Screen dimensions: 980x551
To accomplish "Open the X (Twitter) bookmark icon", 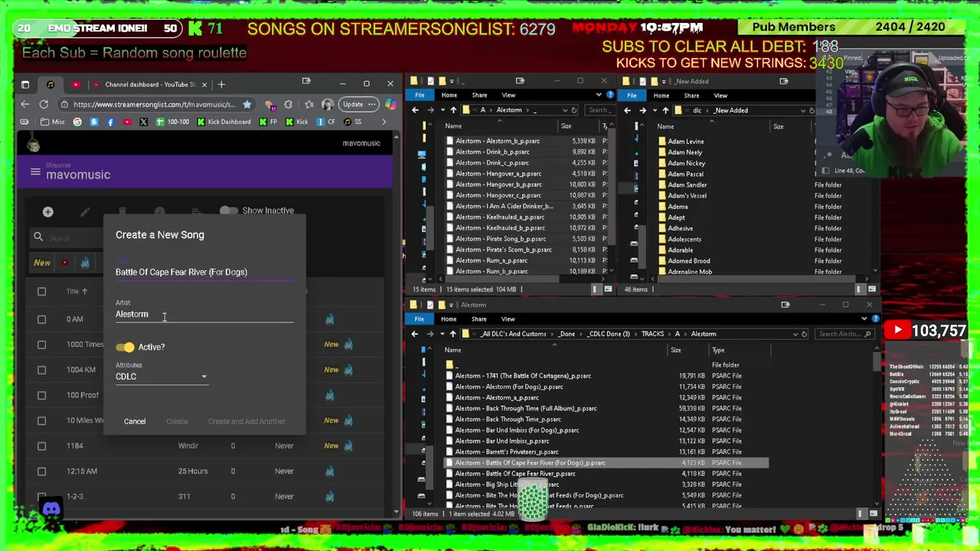I will click(x=143, y=122).
